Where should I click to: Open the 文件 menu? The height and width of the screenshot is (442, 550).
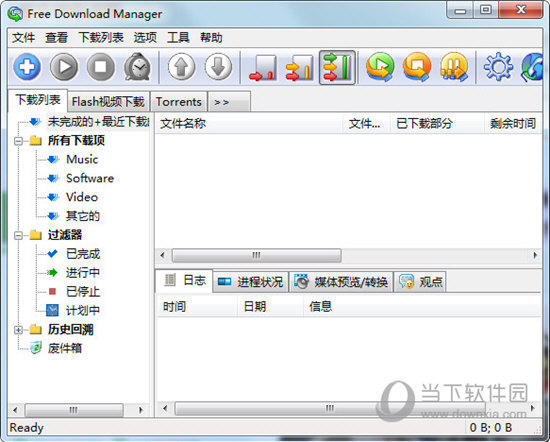(x=24, y=37)
